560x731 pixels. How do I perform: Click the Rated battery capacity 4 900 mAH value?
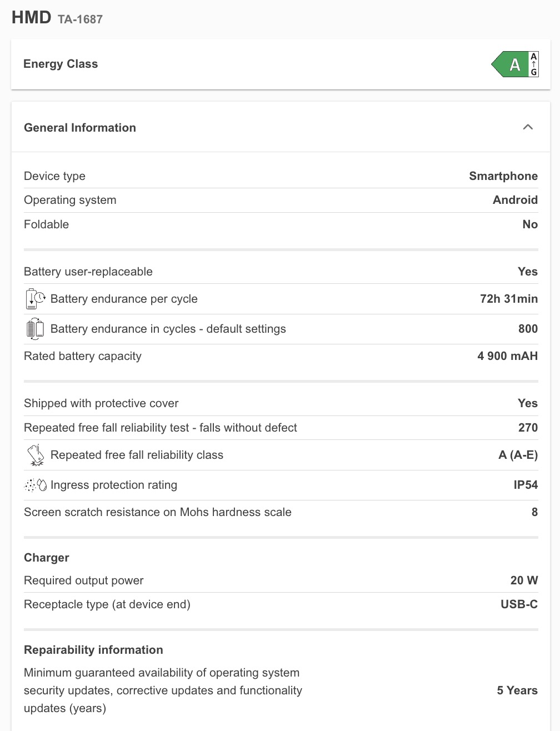tap(507, 356)
